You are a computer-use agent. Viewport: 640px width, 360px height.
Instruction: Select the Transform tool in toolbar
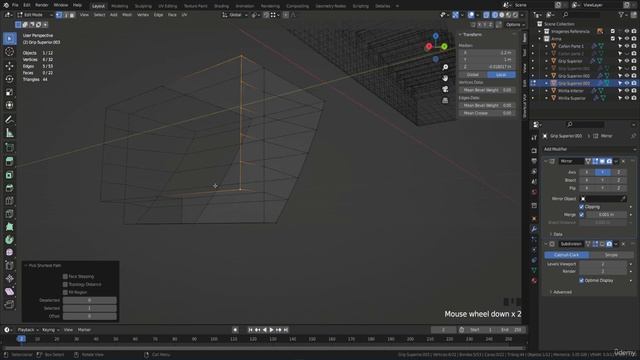[9, 105]
